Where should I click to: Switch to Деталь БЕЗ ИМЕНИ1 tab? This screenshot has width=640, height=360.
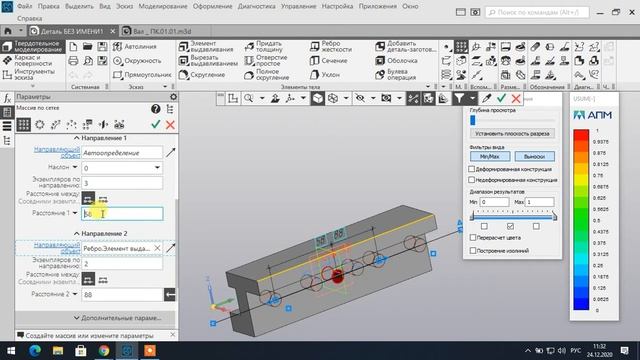[73, 31]
